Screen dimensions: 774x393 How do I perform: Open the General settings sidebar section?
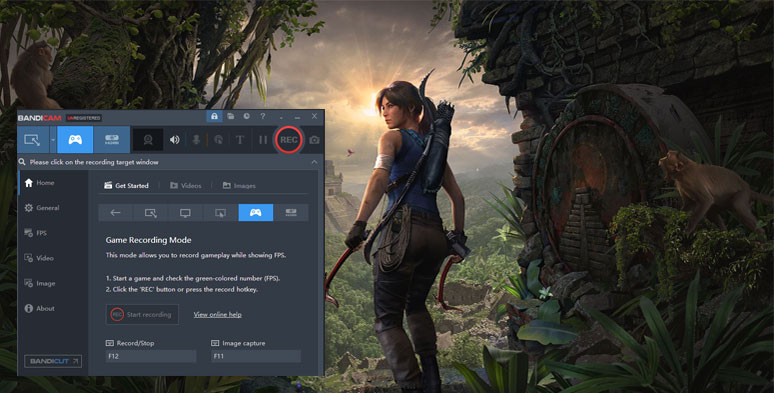(42, 208)
